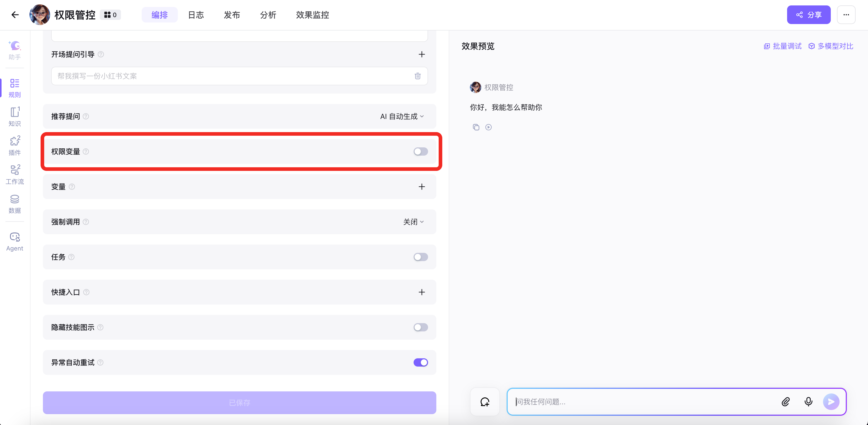Screen dimensions: 868x425
Task: Open the 推荐提问 AI 自动生成 dropdown
Action: (402, 116)
